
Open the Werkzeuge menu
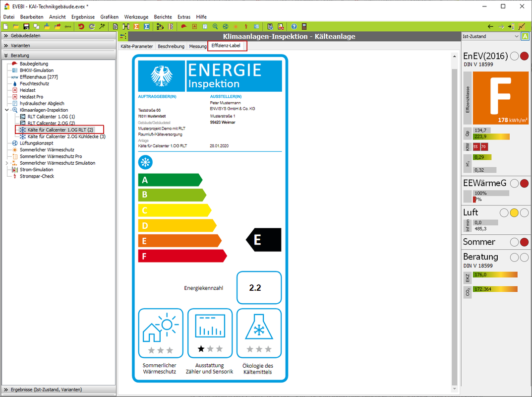(136, 17)
